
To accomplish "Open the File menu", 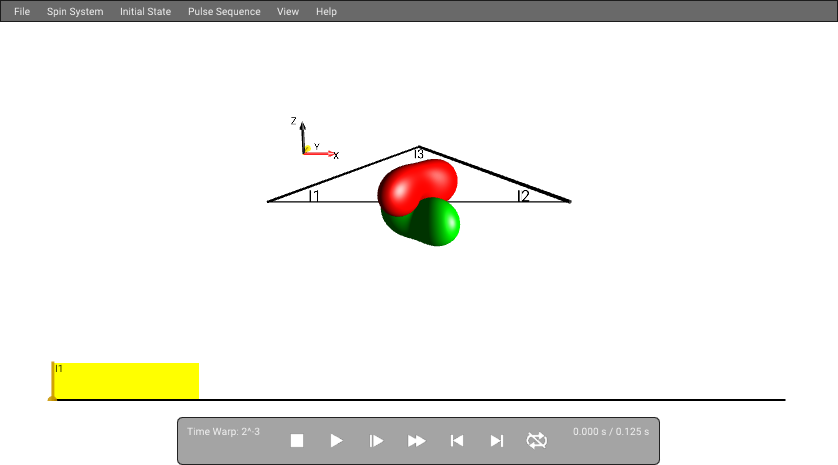I will (22, 11).
